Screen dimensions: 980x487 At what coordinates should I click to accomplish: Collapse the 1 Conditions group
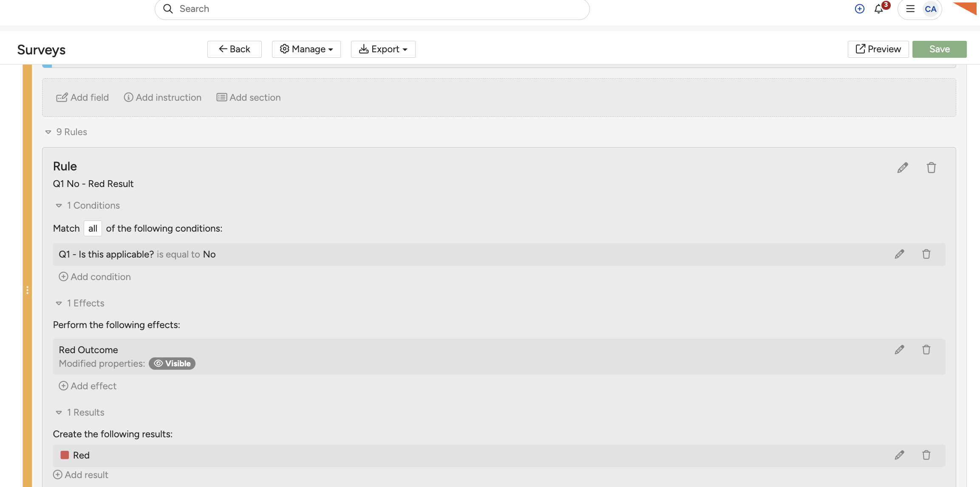pyautogui.click(x=59, y=206)
